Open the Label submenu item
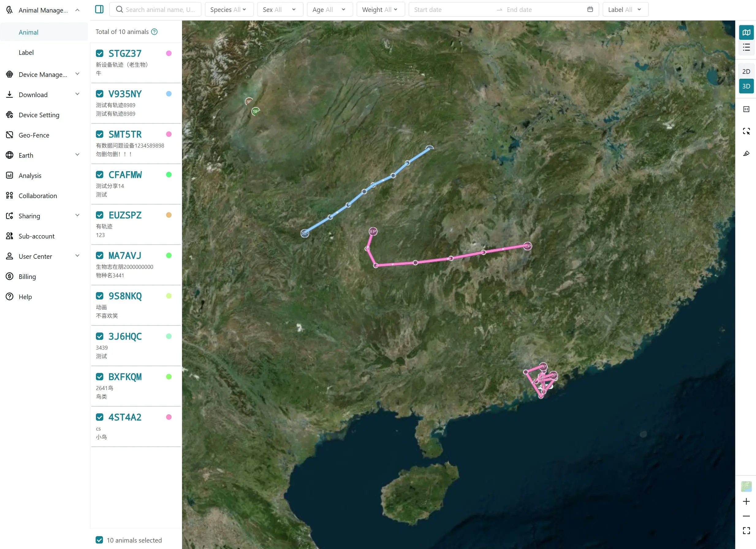This screenshot has height=549, width=756. pos(26,52)
